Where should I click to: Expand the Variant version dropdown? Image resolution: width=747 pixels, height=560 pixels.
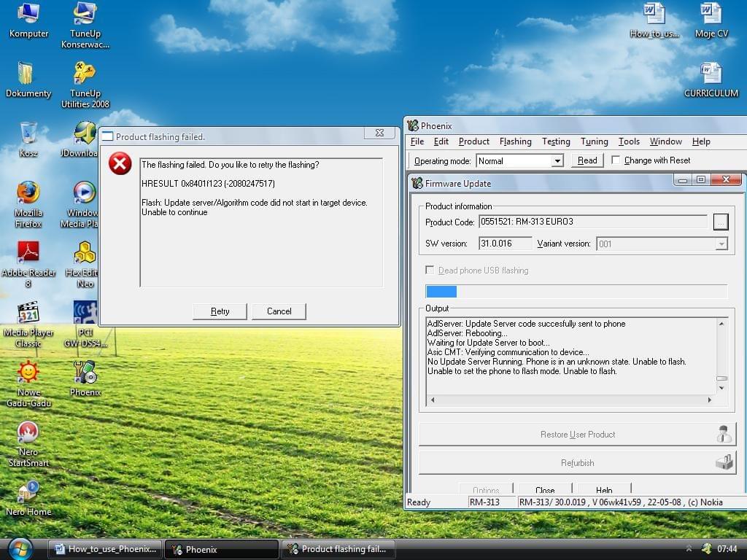[721, 244]
